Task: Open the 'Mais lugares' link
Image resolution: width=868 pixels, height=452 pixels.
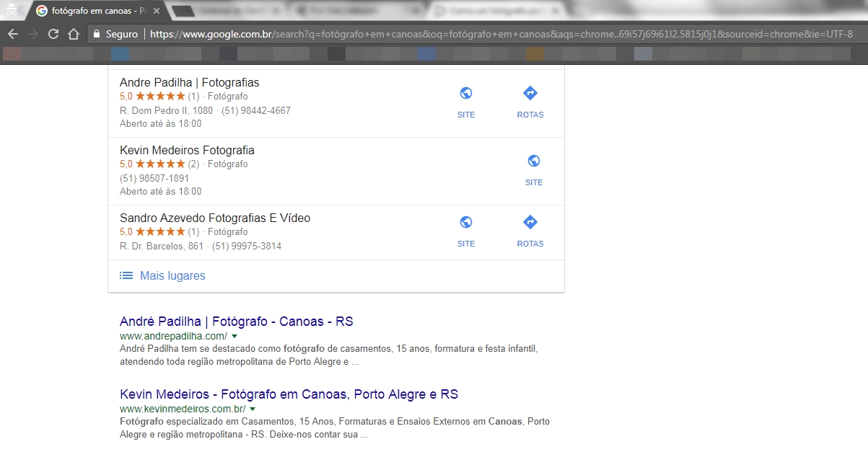Action: point(172,276)
